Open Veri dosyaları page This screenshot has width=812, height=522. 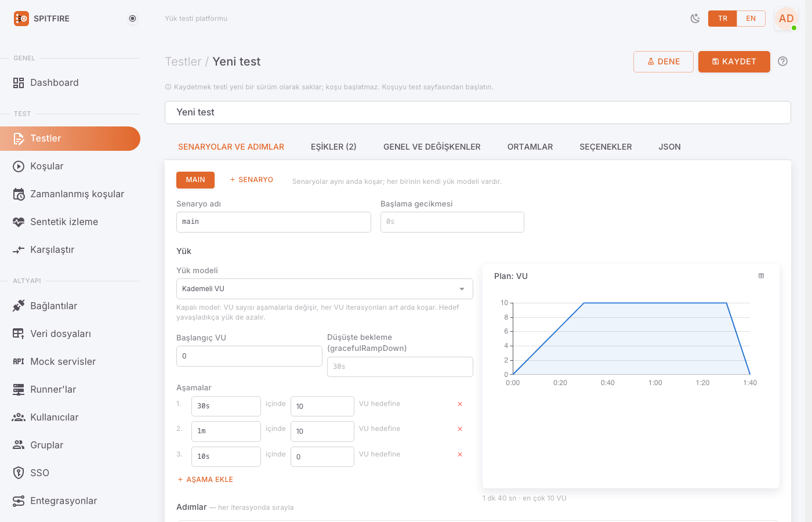[70, 334]
